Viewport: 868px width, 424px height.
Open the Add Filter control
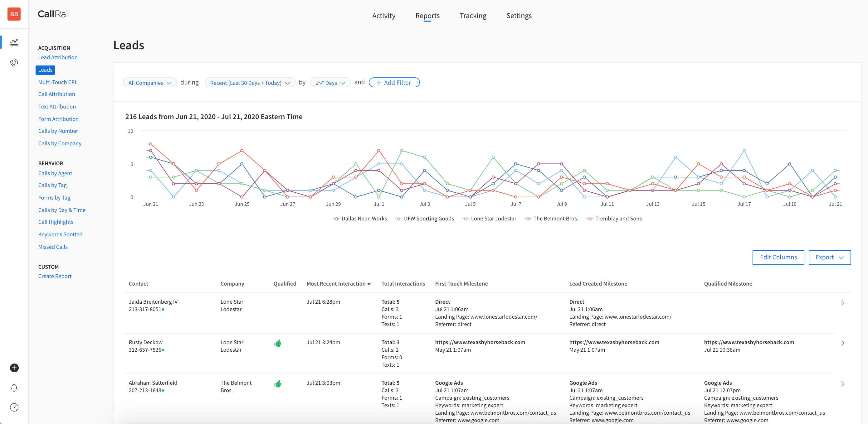click(394, 82)
